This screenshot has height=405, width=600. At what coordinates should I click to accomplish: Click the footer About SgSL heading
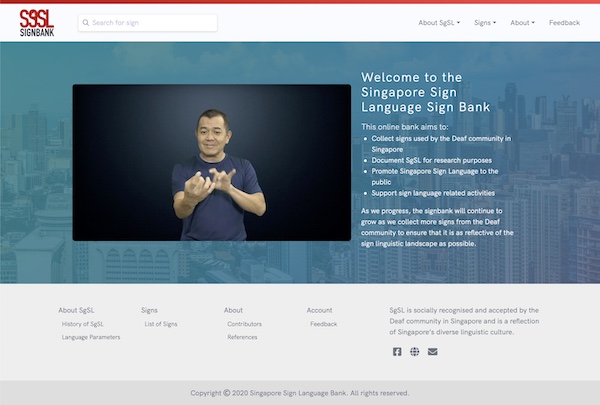[x=76, y=310]
